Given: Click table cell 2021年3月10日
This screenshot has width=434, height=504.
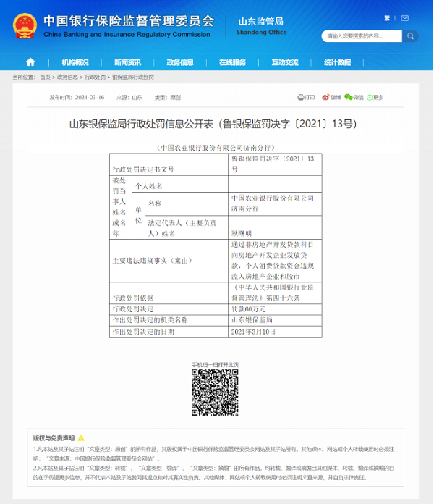Looking at the screenshot, I should pyautogui.click(x=253, y=332).
